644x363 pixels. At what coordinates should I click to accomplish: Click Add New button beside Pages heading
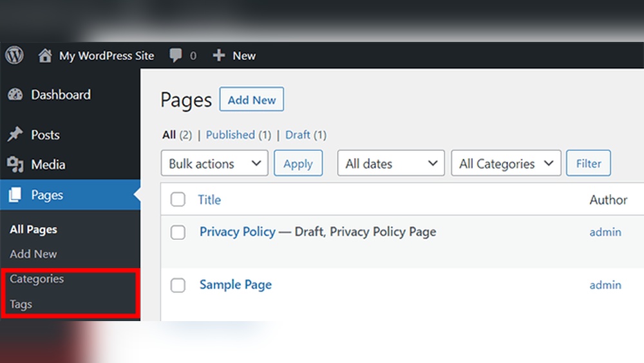252,99
